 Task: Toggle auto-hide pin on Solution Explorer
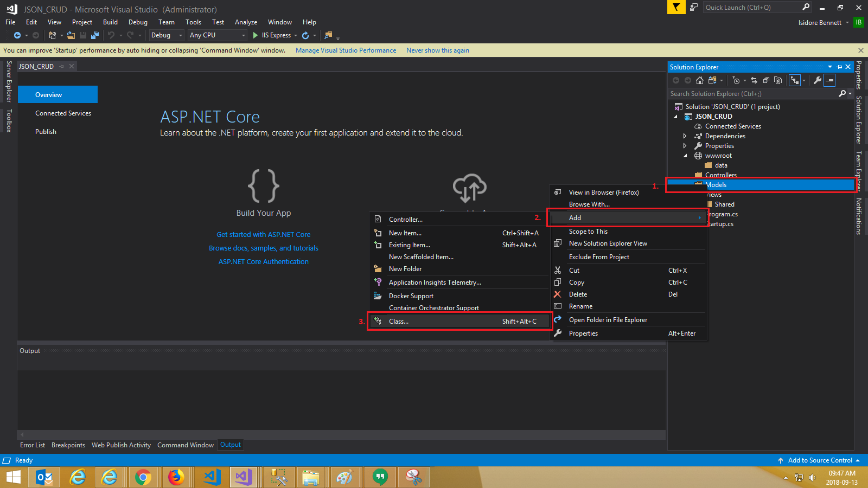[839, 67]
